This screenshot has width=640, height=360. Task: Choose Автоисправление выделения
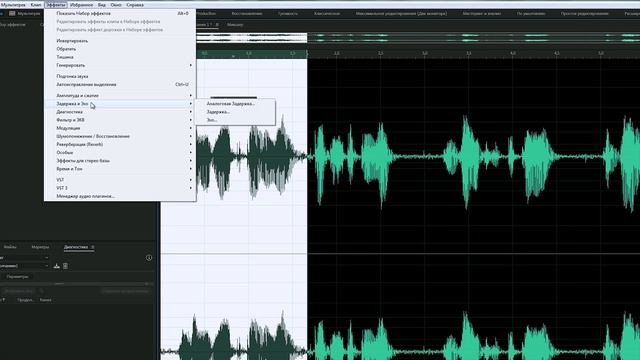(120, 84)
